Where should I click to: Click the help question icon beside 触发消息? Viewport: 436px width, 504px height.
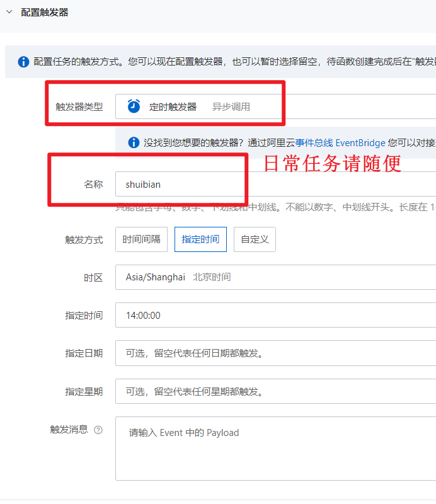click(98, 430)
